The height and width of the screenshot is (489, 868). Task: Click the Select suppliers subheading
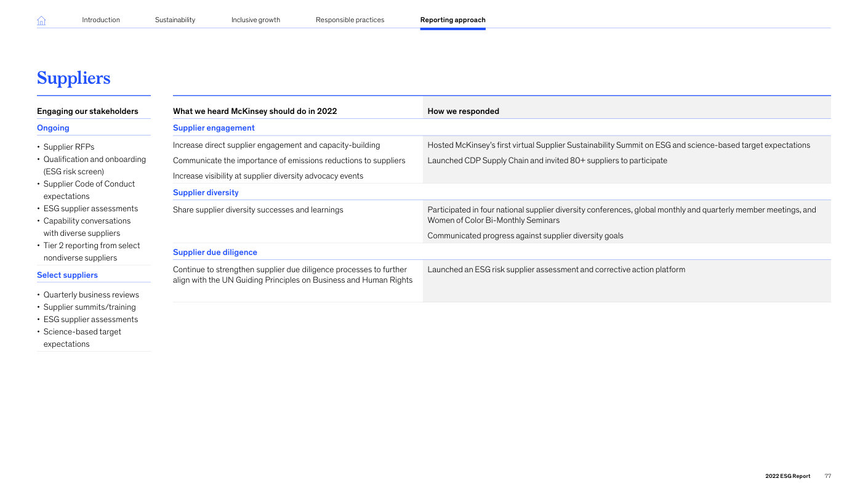click(x=67, y=275)
